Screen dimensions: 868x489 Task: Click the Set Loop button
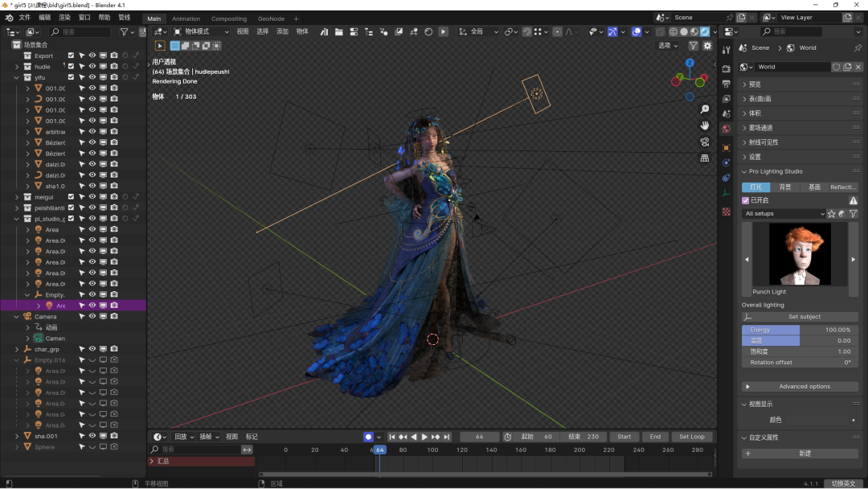[692, 437]
